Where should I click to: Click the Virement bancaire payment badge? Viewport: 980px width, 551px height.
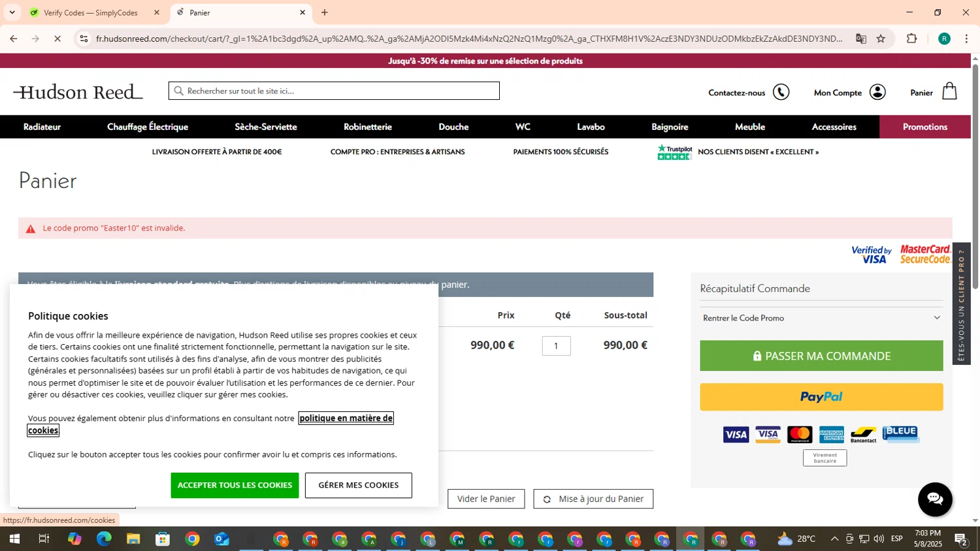[825, 458]
